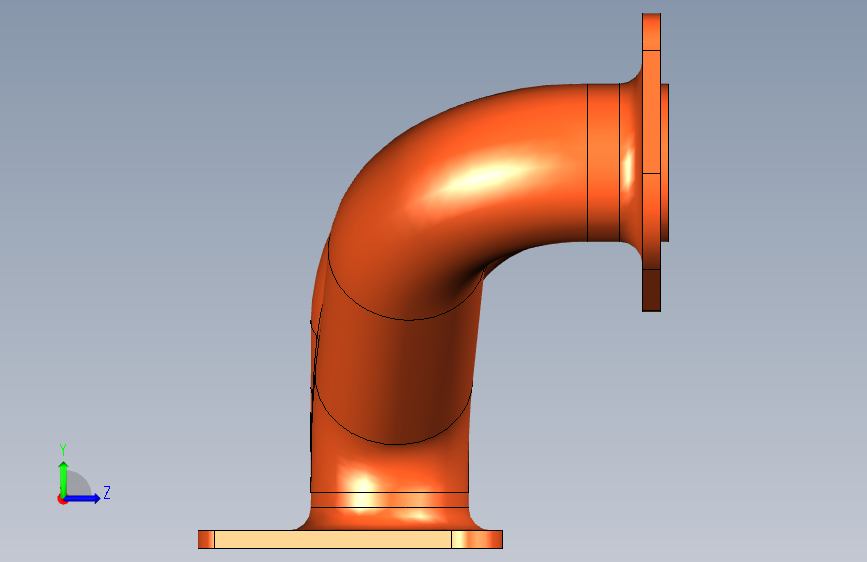
Task: Click the blue Z axis arrow of the triad
Action: 83,498
